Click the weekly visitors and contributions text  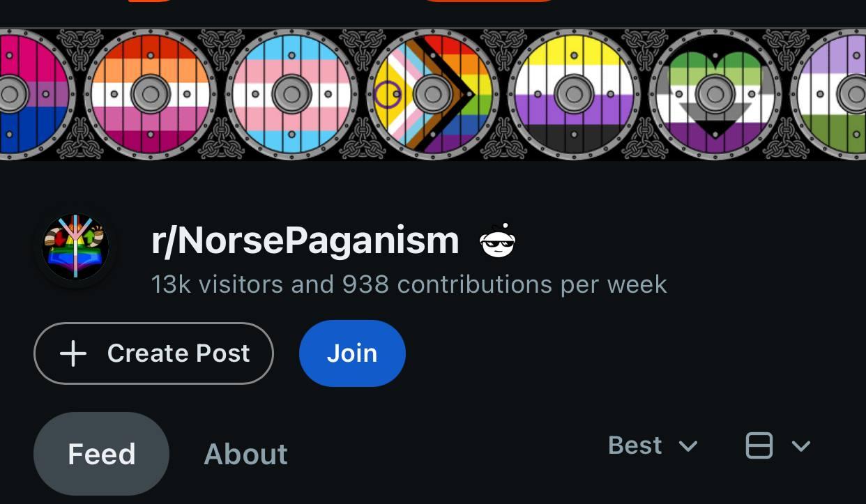[x=409, y=284]
